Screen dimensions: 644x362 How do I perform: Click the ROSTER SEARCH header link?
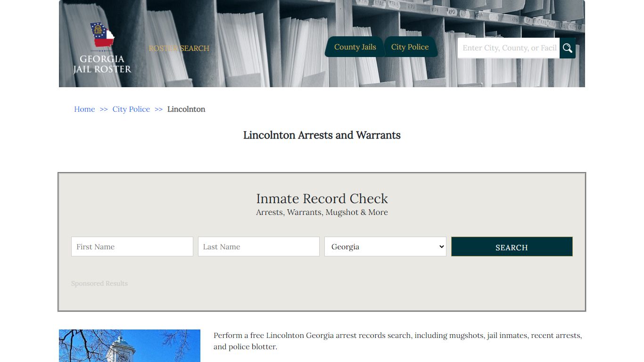click(179, 48)
